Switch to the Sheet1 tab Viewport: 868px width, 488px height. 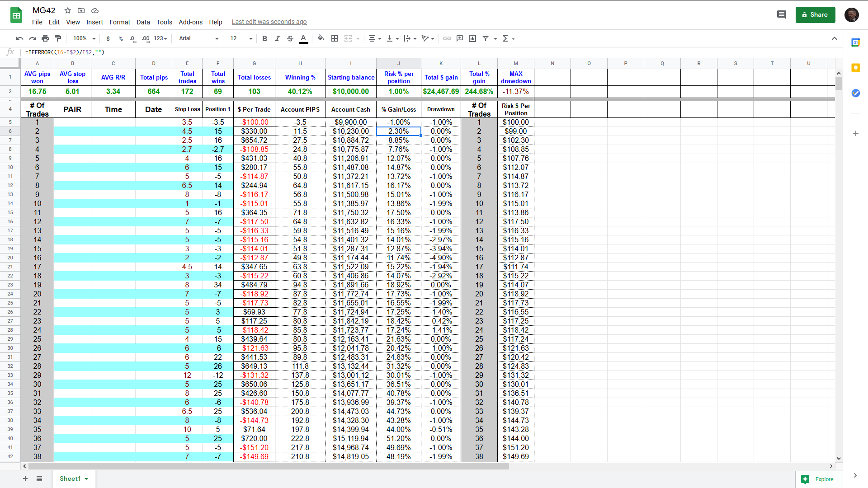pos(70,479)
